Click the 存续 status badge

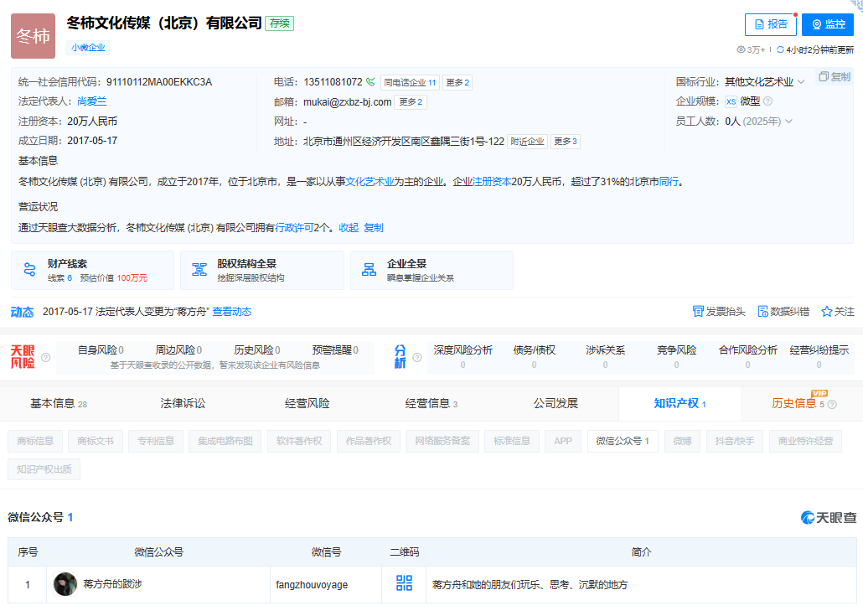pos(280,23)
